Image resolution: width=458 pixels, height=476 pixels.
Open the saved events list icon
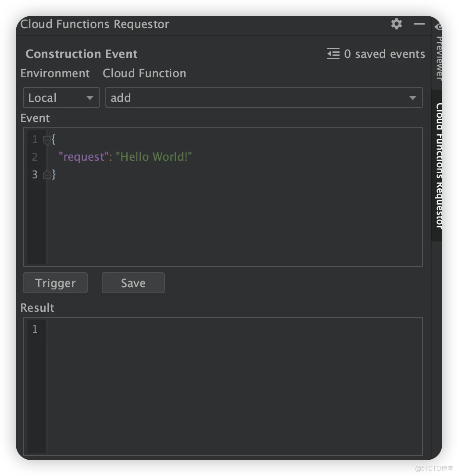coord(333,54)
